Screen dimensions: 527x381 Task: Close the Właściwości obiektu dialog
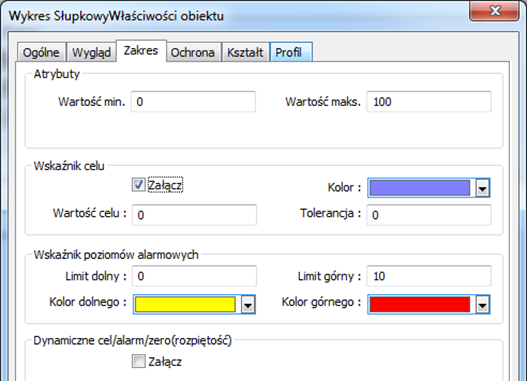pyautogui.click(x=494, y=11)
